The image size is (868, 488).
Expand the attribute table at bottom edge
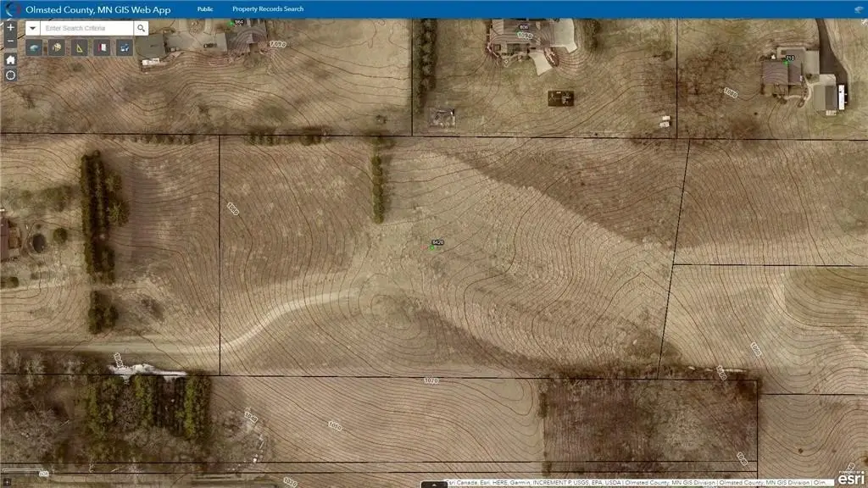(434, 485)
